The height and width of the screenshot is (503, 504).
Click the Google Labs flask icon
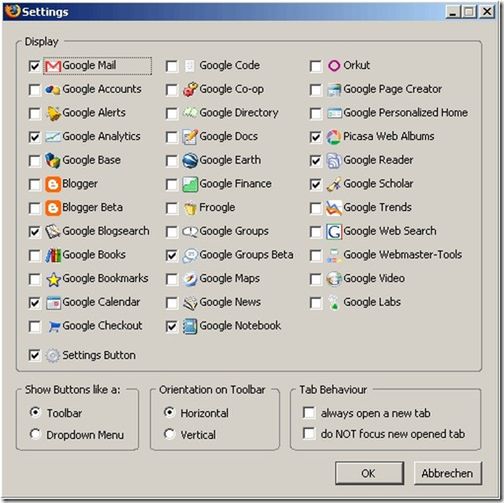point(334,303)
